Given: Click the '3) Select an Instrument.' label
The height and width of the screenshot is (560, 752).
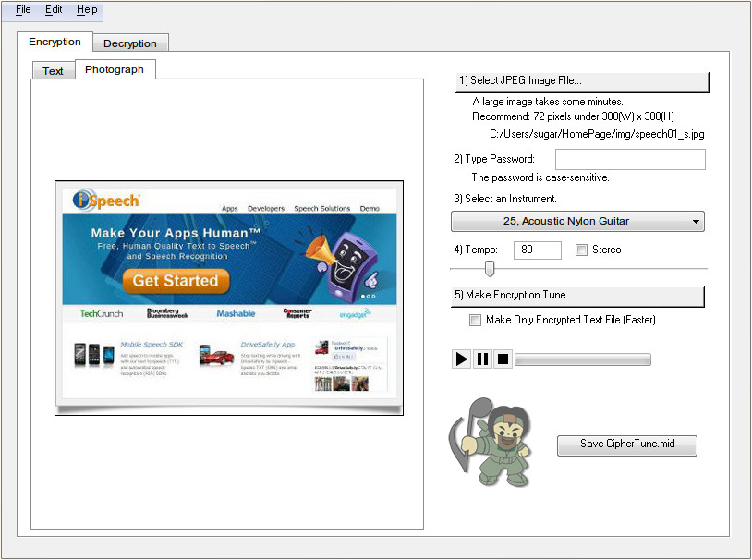Looking at the screenshot, I should pyautogui.click(x=505, y=199).
